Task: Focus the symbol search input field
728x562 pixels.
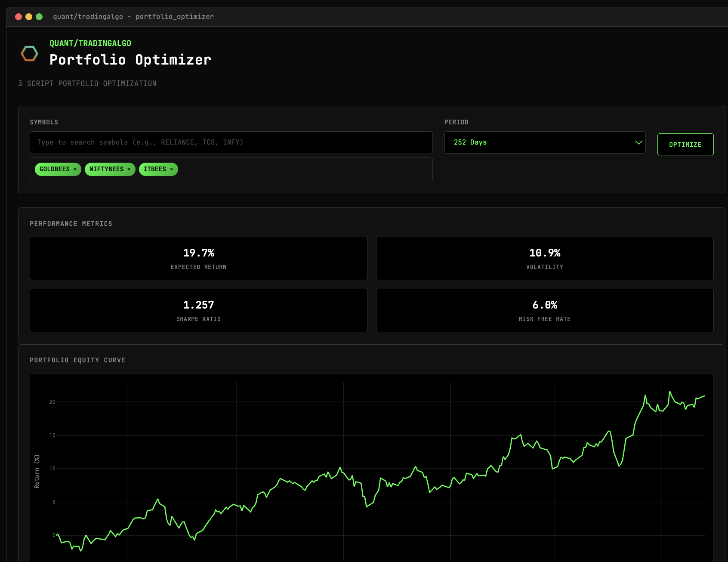Action: pyautogui.click(x=231, y=142)
